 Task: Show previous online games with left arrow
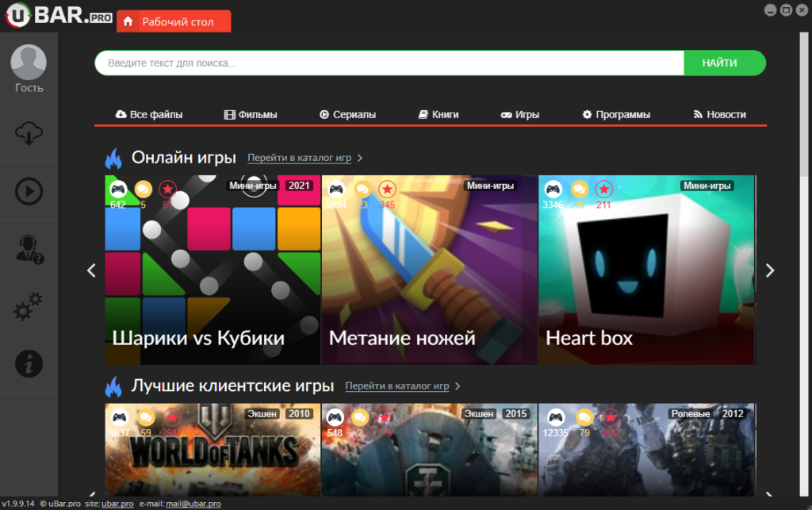(91, 270)
